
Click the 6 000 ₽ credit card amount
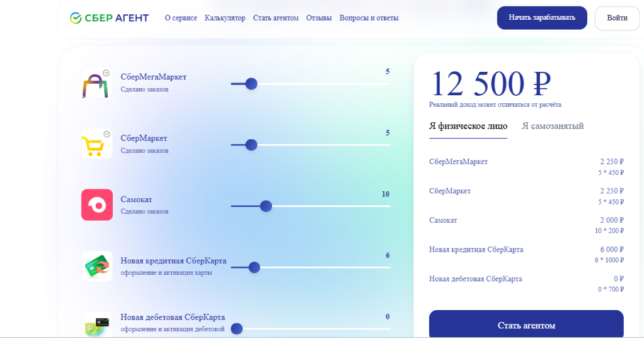point(611,249)
